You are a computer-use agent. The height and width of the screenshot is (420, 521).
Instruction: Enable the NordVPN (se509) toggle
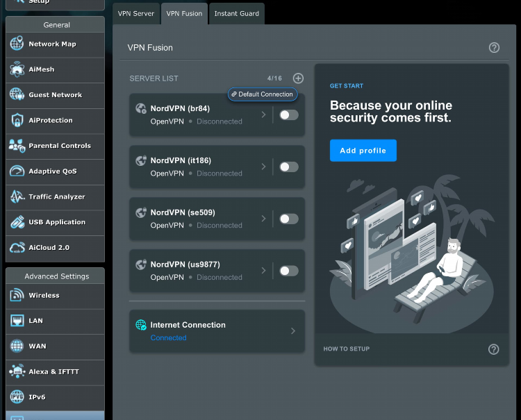[x=289, y=219]
